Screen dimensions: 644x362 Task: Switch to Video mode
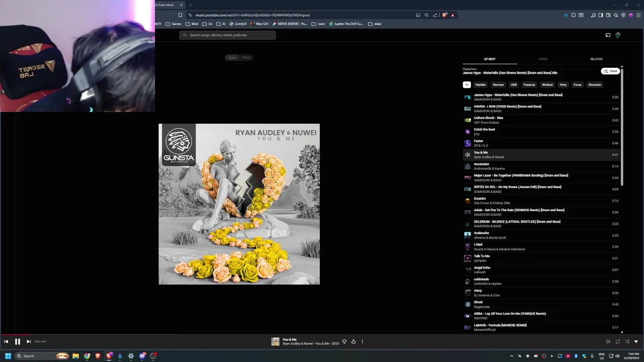pyautogui.click(x=246, y=57)
